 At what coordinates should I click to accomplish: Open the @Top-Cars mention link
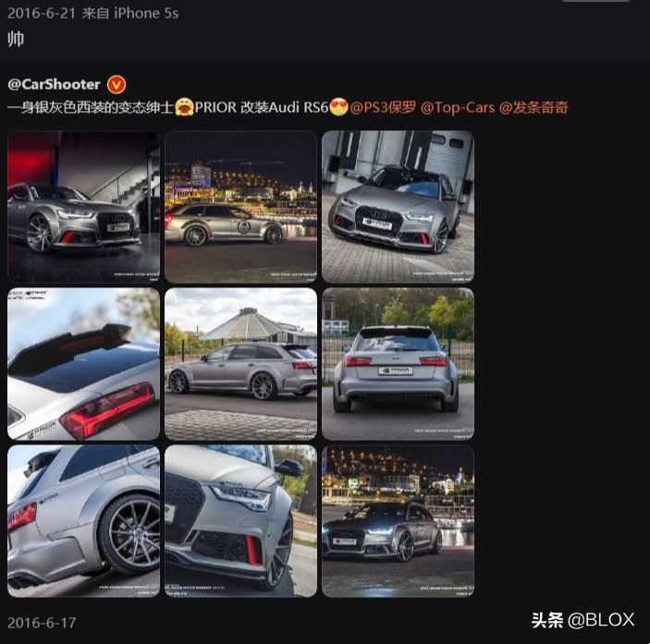pos(458,108)
